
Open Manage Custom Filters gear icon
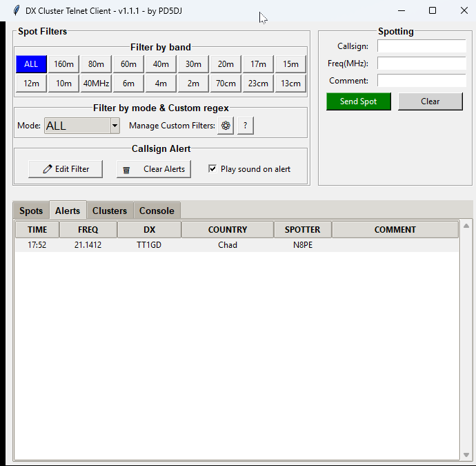[x=226, y=126]
